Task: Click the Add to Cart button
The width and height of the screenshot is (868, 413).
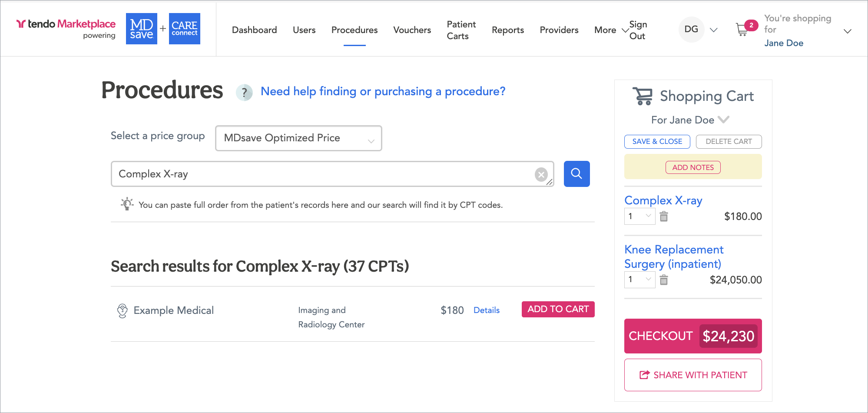Action: point(558,309)
